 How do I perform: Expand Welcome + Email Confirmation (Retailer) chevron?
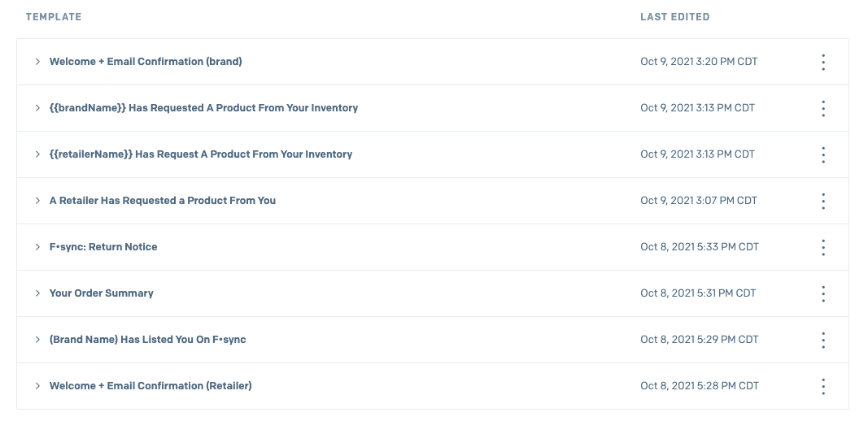(x=37, y=385)
